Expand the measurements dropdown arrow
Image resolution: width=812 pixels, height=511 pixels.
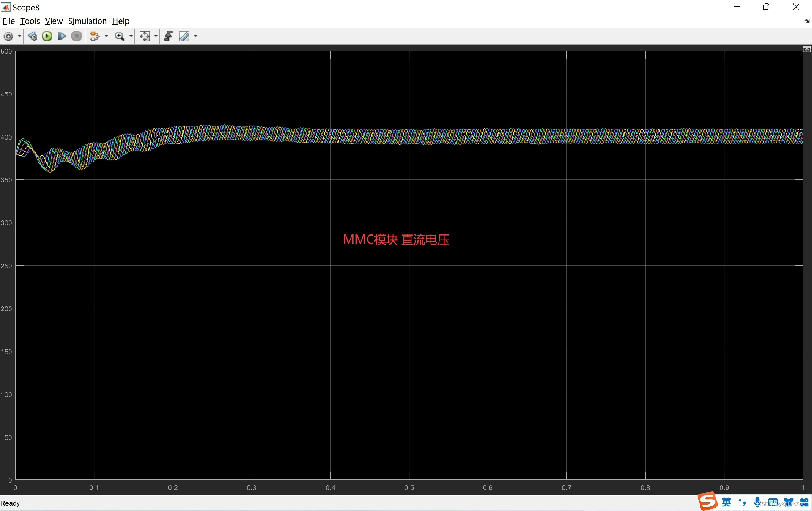coord(195,36)
